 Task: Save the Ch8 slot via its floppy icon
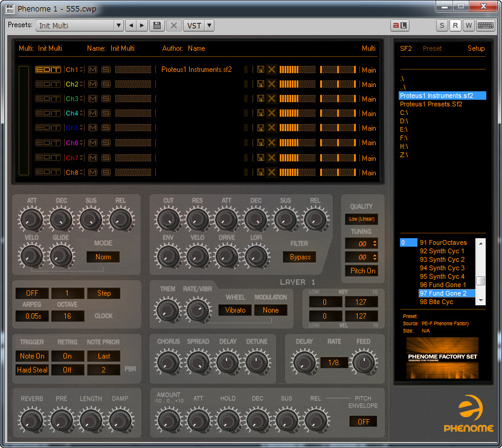(x=260, y=172)
